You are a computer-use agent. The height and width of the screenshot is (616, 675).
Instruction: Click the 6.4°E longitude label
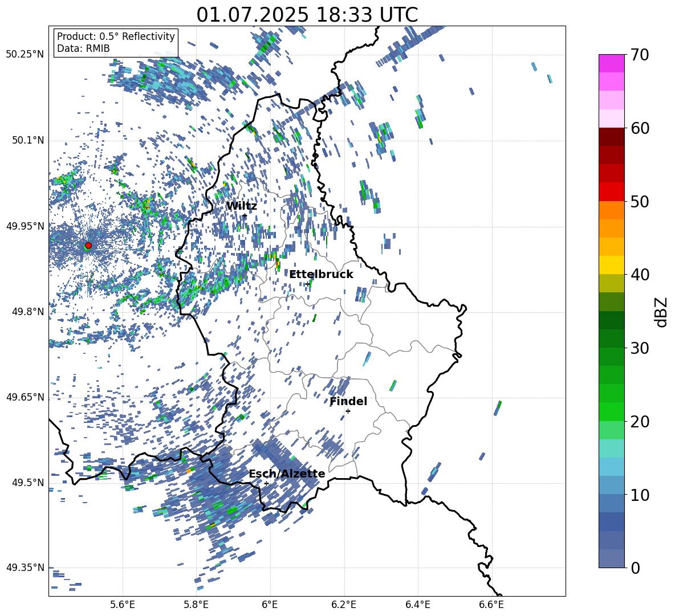(418, 605)
